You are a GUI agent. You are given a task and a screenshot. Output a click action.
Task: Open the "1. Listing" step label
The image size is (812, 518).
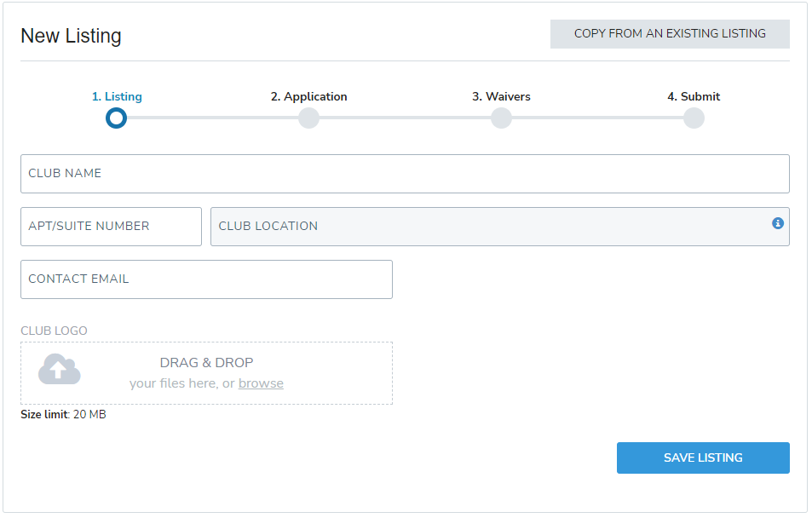click(117, 96)
